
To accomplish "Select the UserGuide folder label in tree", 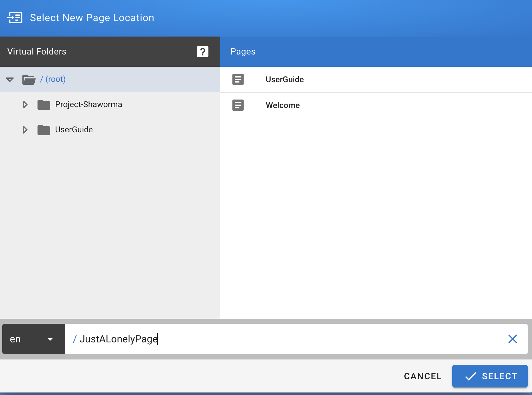I will coord(74,130).
